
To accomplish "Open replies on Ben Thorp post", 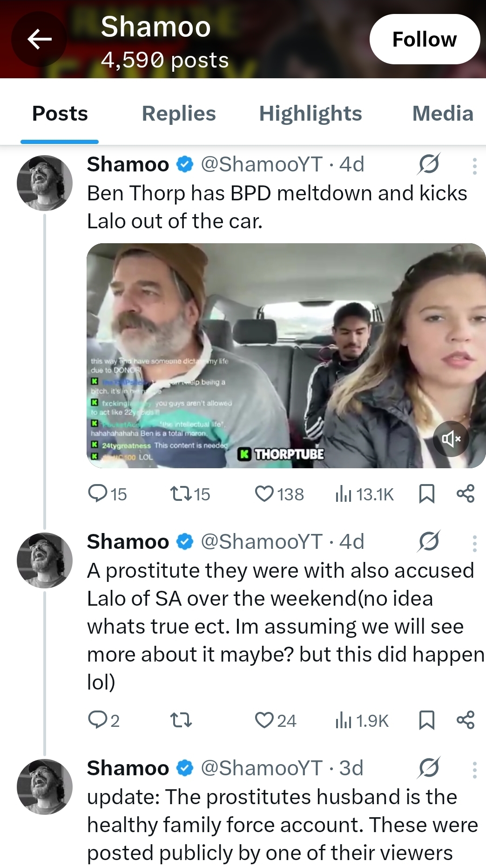I will (107, 494).
